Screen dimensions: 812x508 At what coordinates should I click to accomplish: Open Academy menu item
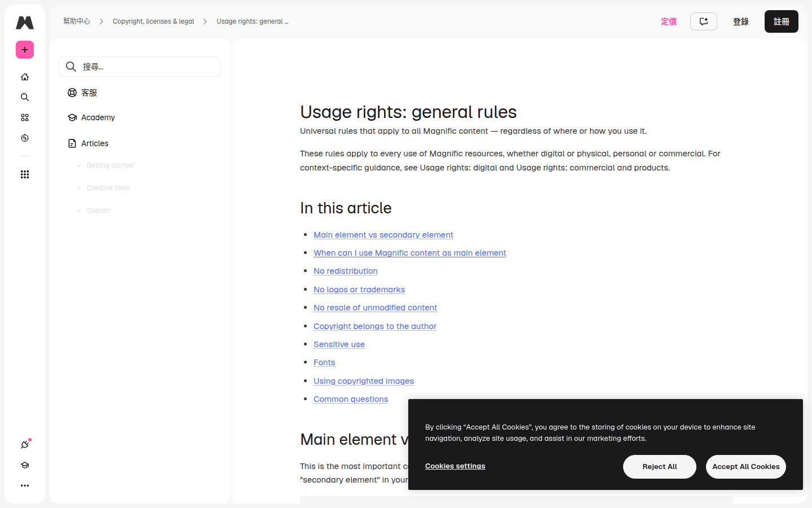pyautogui.click(x=98, y=117)
